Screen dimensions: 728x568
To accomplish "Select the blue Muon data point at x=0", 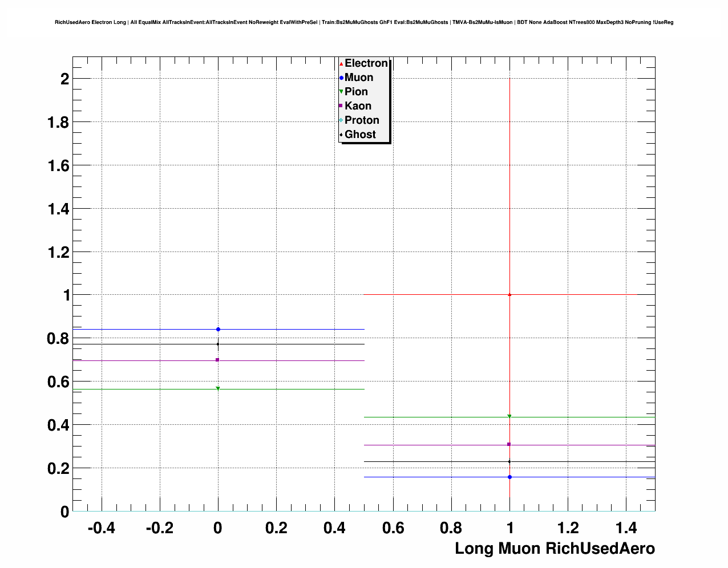I will tap(218, 329).
